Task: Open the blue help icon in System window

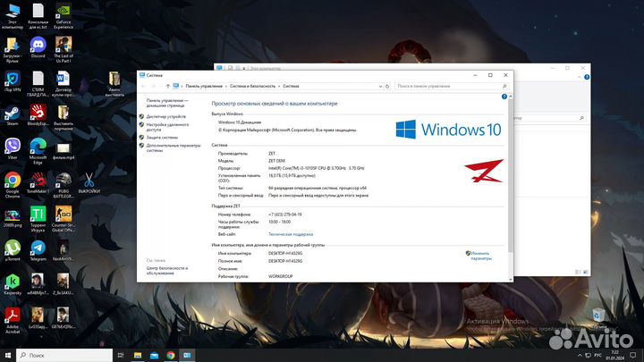Action: pyautogui.click(x=504, y=97)
